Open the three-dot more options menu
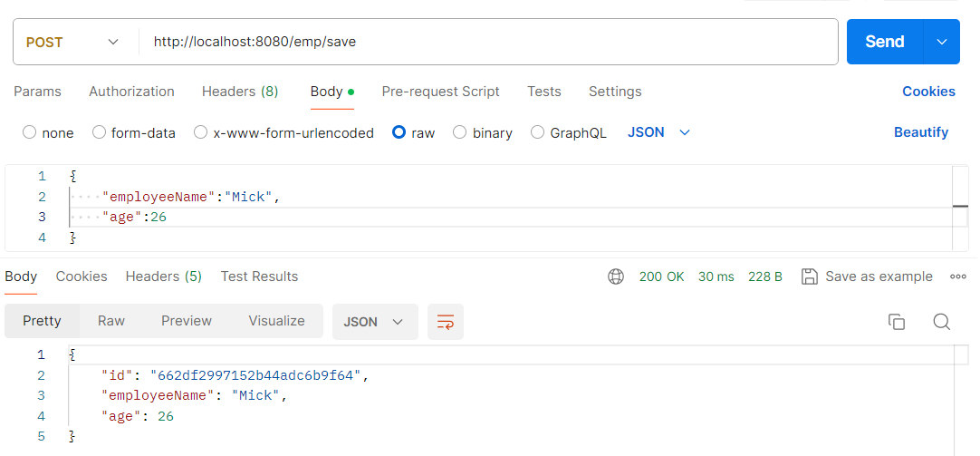This screenshot has width=980, height=456. click(958, 277)
